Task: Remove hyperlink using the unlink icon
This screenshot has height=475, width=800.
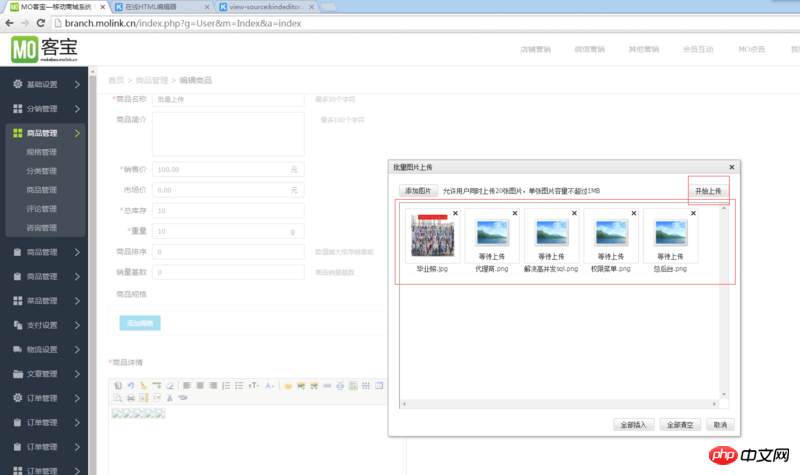Action: coord(340,386)
